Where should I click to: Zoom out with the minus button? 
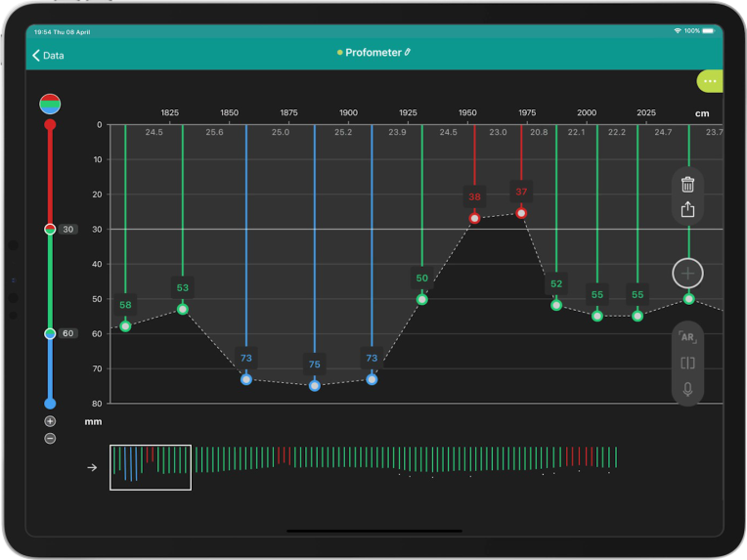[50, 438]
